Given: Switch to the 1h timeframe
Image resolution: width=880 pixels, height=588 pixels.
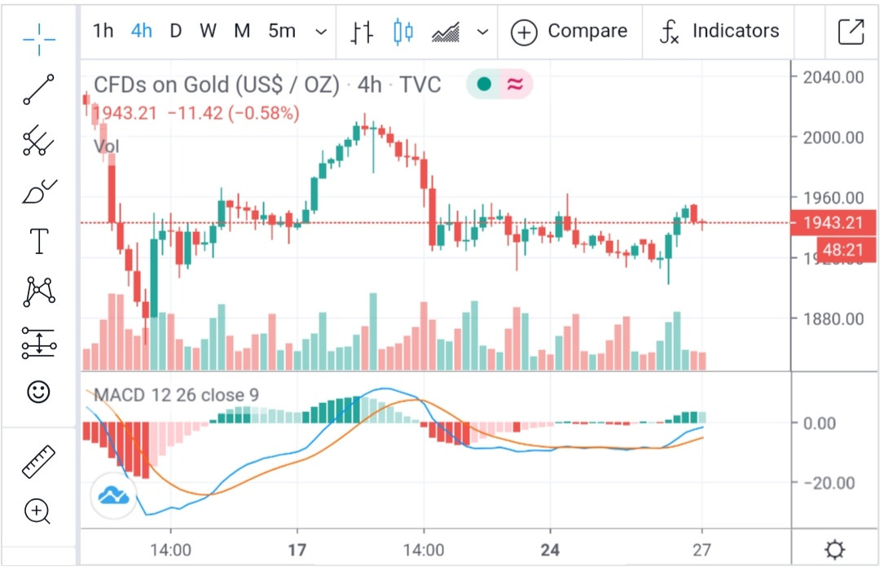Looking at the screenshot, I should tap(103, 32).
